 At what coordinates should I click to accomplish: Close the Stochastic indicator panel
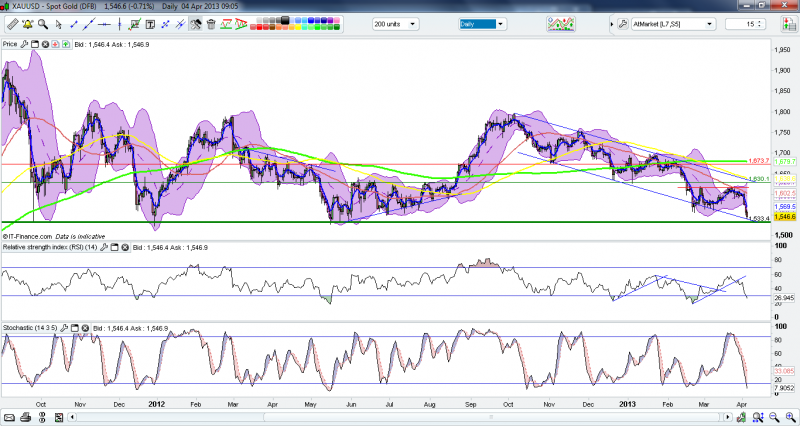pyautogui.click(x=85, y=328)
